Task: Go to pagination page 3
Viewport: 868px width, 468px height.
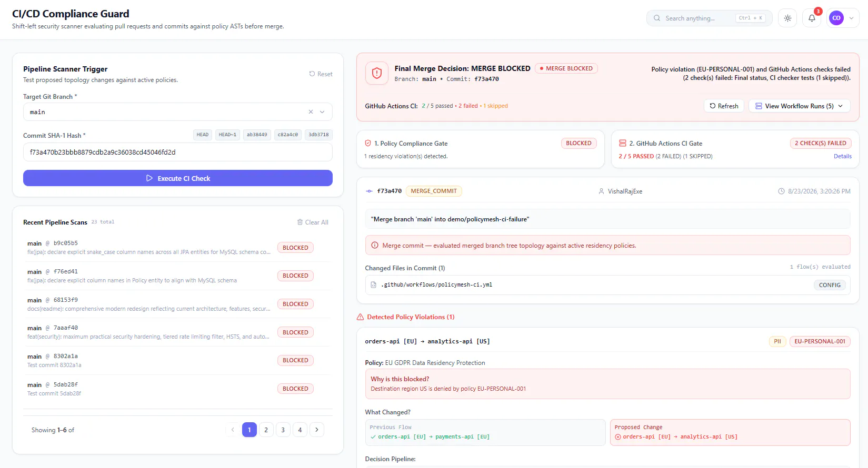Action: [x=283, y=430]
